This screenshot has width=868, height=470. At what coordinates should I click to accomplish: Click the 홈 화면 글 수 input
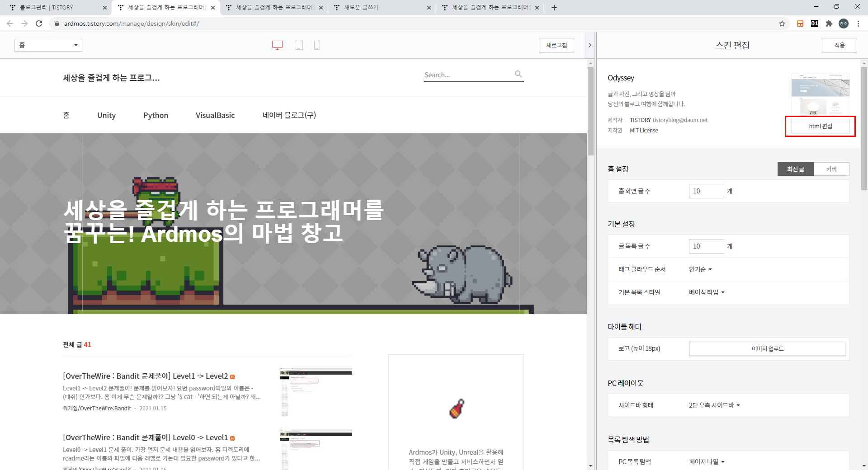click(706, 191)
